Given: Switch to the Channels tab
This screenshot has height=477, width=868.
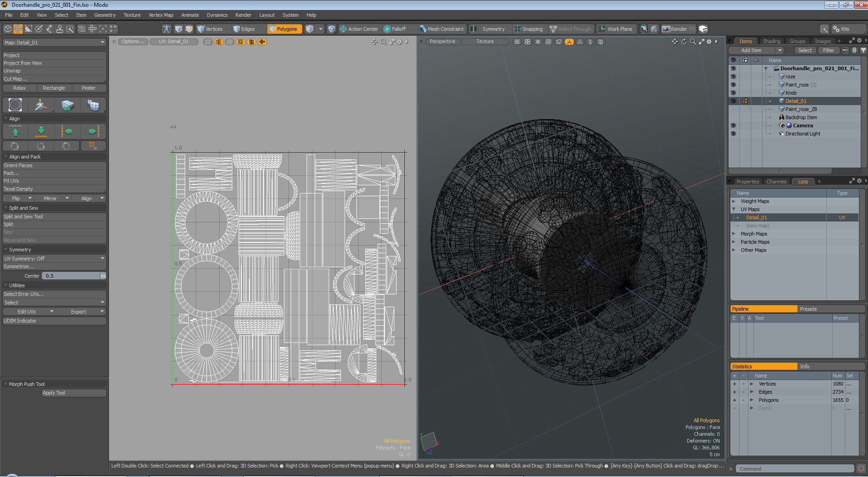Looking at the screenshot, I should (777, 182).
